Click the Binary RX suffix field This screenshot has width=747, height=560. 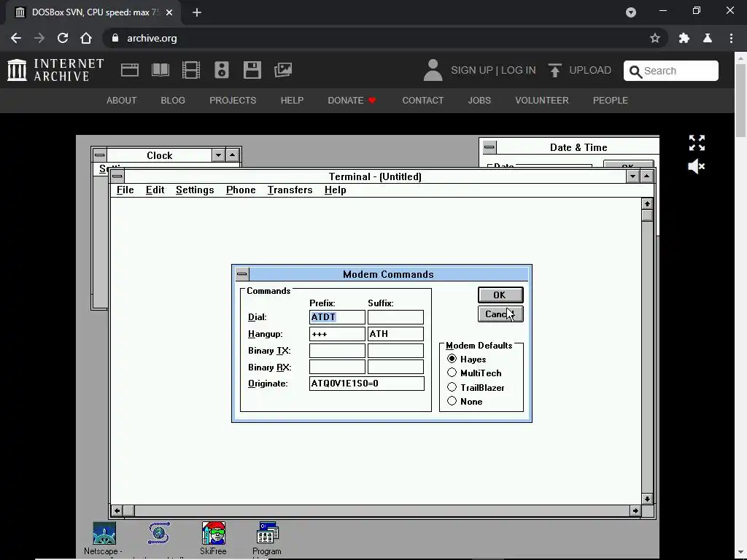click(x=395, y=367)
